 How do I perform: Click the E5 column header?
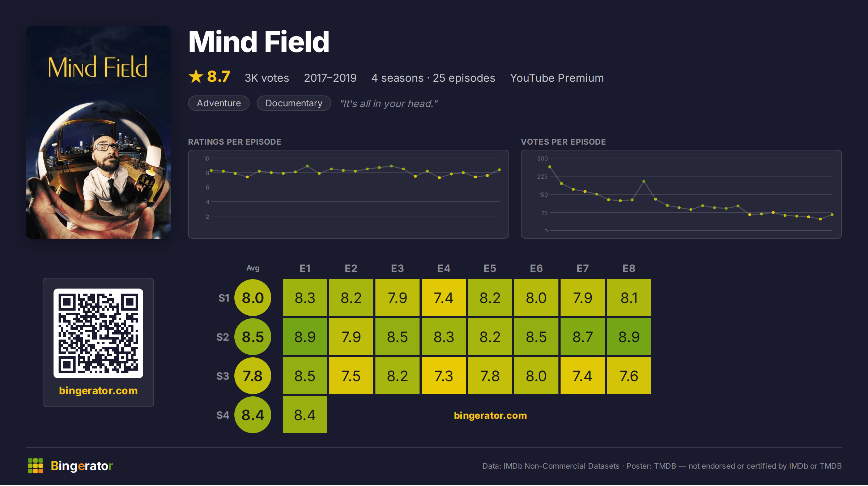click(490, 268)
